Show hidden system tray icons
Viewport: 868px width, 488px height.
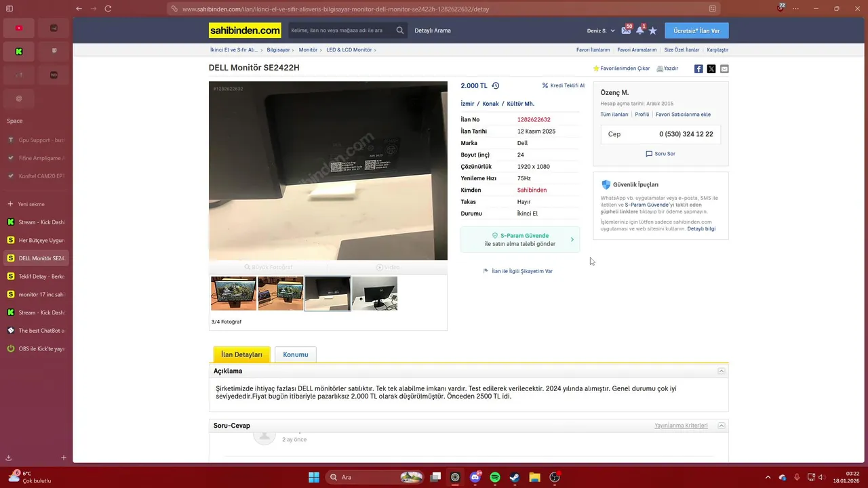[768, 477]
